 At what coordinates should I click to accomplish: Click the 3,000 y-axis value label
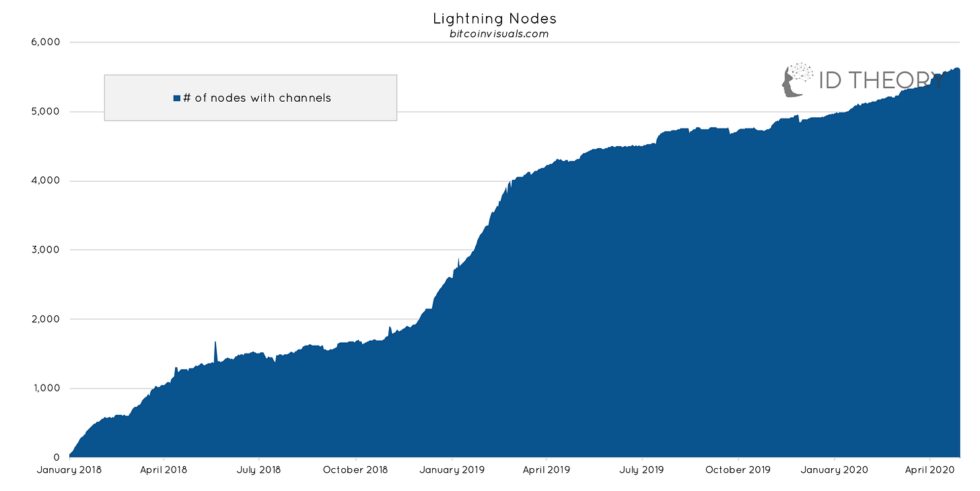pos(46,250)
